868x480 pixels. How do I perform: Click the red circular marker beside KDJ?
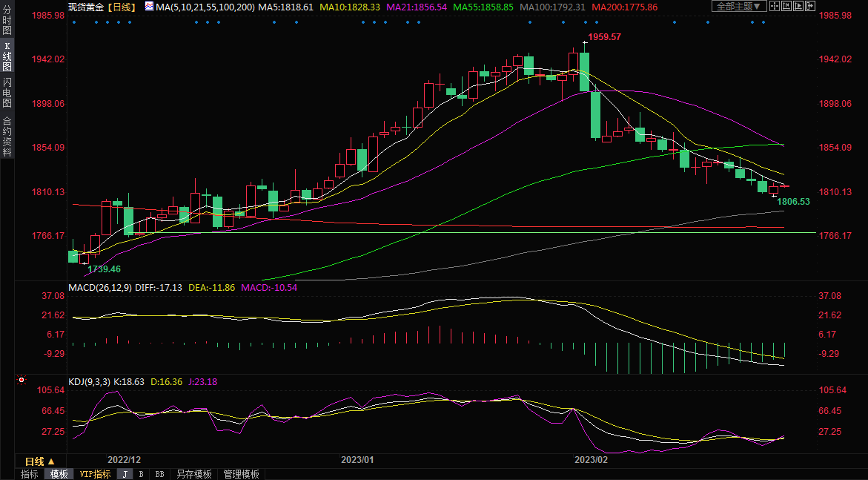(x=21, y=381)
